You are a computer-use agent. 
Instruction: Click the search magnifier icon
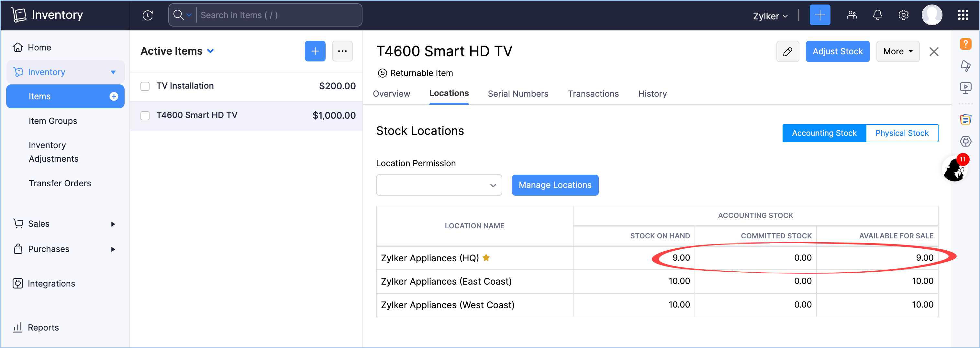[178, 15]
